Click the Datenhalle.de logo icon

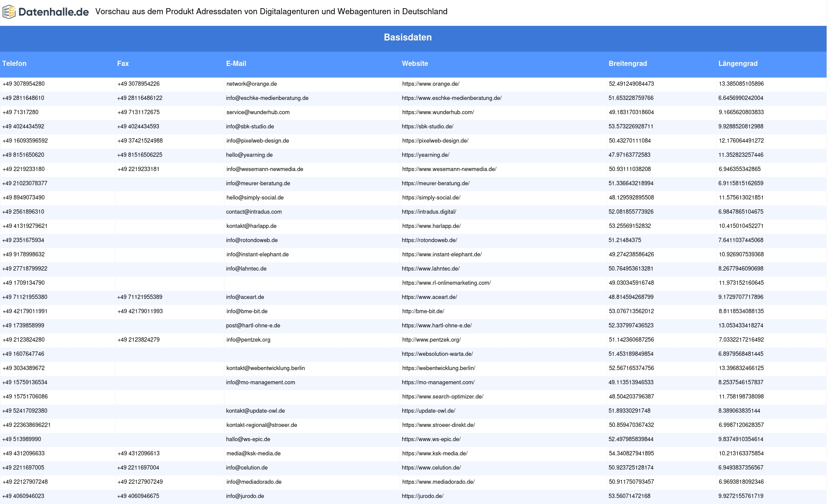(9, 12)
